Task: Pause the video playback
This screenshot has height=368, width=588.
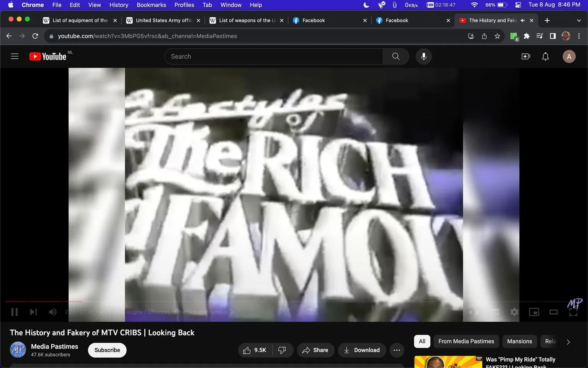Action: click(15, 312)
